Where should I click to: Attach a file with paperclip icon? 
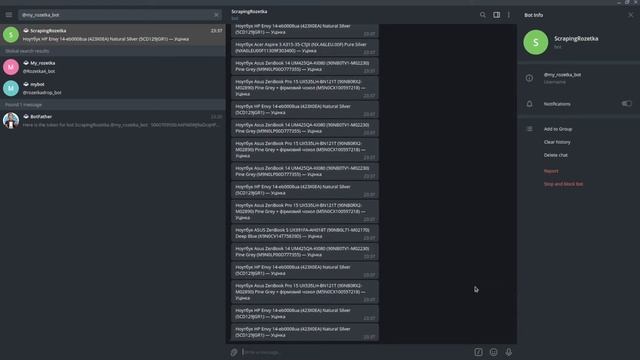click(233, 352)
